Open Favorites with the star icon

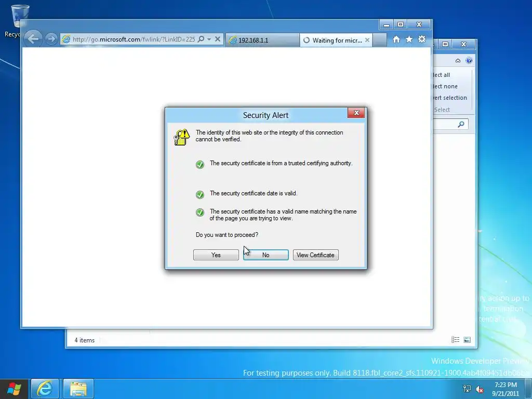(409, 39)
